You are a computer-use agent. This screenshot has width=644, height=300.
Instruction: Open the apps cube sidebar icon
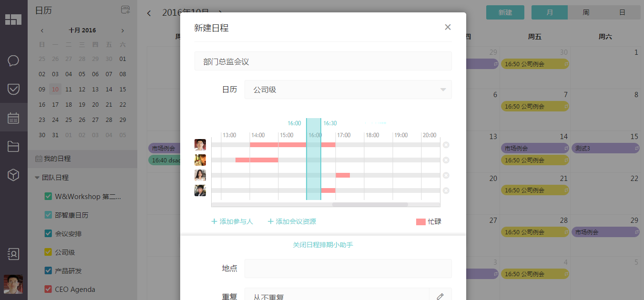point(13,175)
